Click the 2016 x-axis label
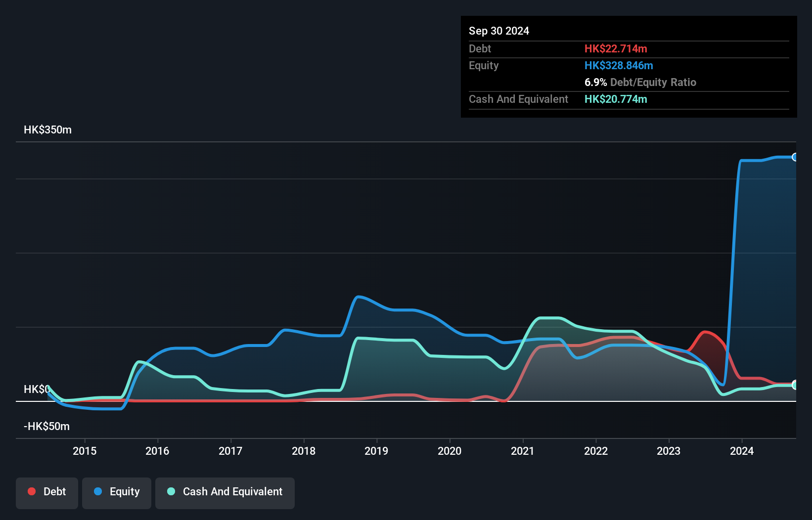Screen dimensions: 812x520 pyautogui.click(x=157, y=451)
